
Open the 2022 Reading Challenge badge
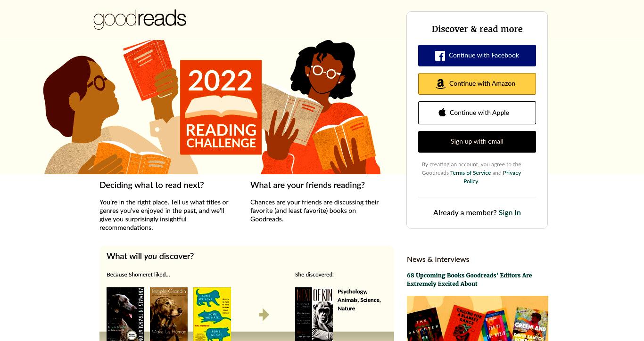coord(221,107)
